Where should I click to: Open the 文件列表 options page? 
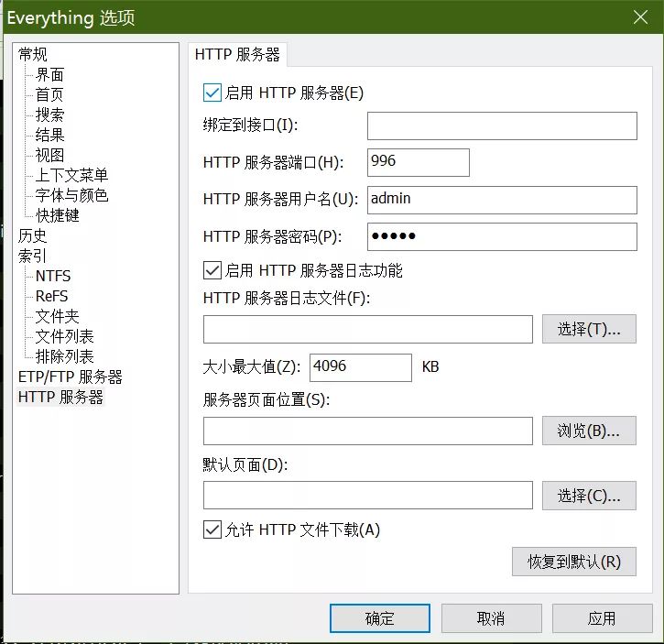tap(65, 336)
